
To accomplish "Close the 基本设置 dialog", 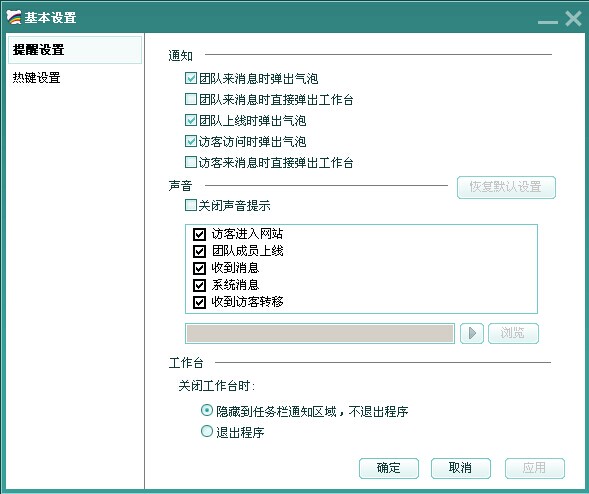I will 573,18.
